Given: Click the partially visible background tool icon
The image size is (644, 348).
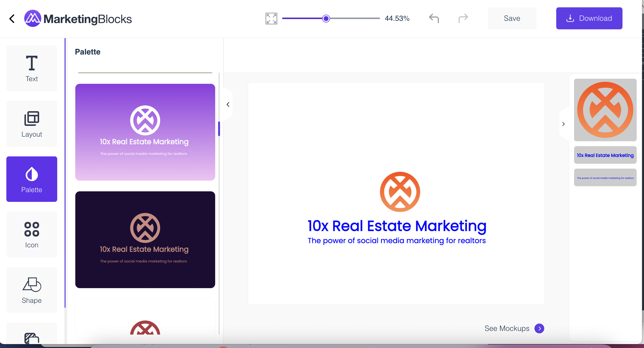Looking at the screenshot, I should (x=32, y=338).
